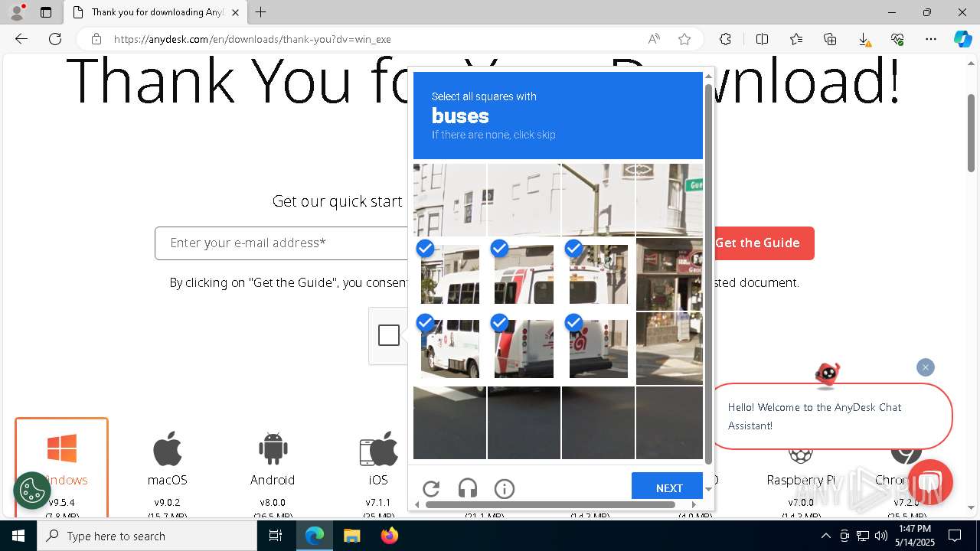Open the AnyDesk chat widget

pos(929,481)
